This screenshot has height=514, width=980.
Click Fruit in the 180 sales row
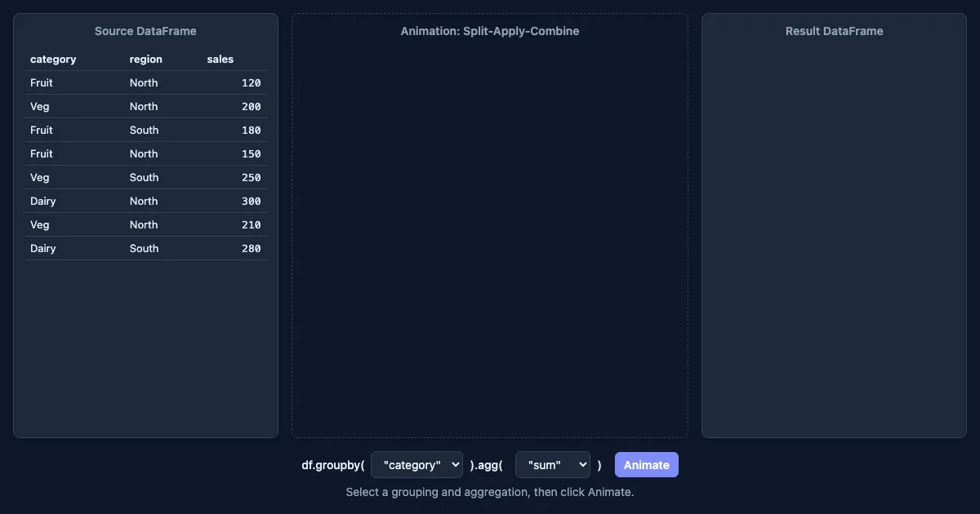tap(42, 131)
